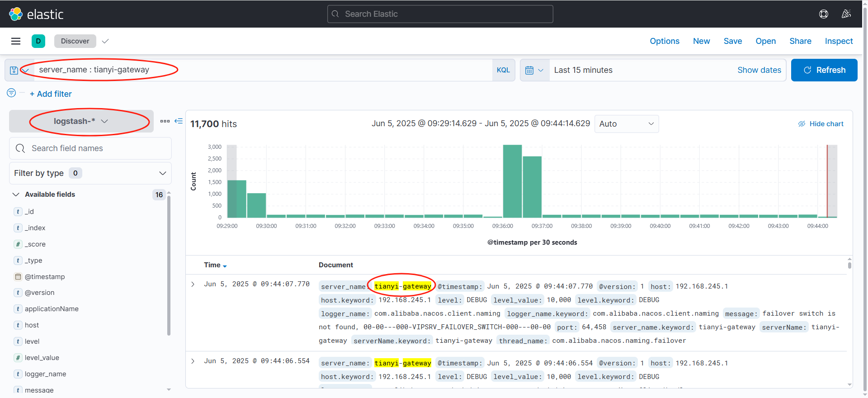Click the green D space avatar
This screenshot has width=868, height=398.
pyautogui.click(x=38, y=41)
